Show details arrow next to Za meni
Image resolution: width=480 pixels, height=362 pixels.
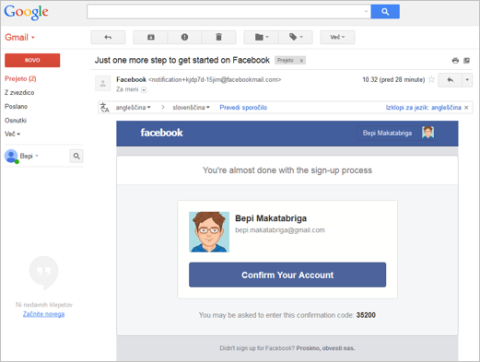pos(144,90)
